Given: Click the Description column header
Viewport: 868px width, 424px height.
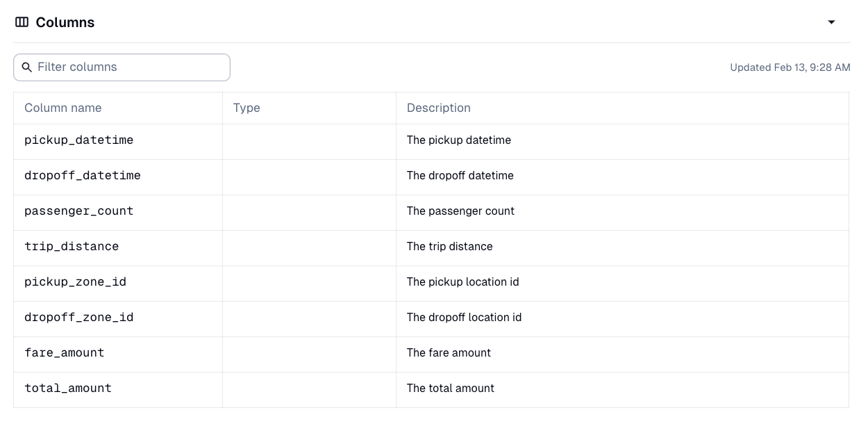Looking at the screenshot, I should 438,108.
